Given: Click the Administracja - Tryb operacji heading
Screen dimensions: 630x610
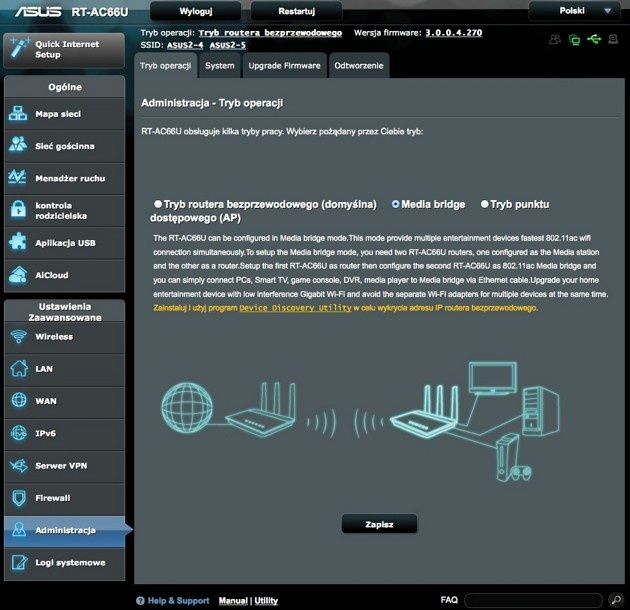Looking at the screenshot, I should coord(212,103).
